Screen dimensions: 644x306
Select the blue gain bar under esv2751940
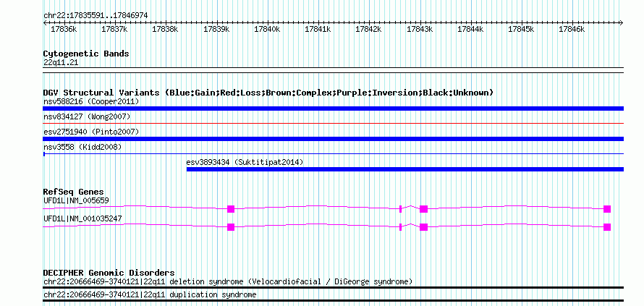[333, 139]
